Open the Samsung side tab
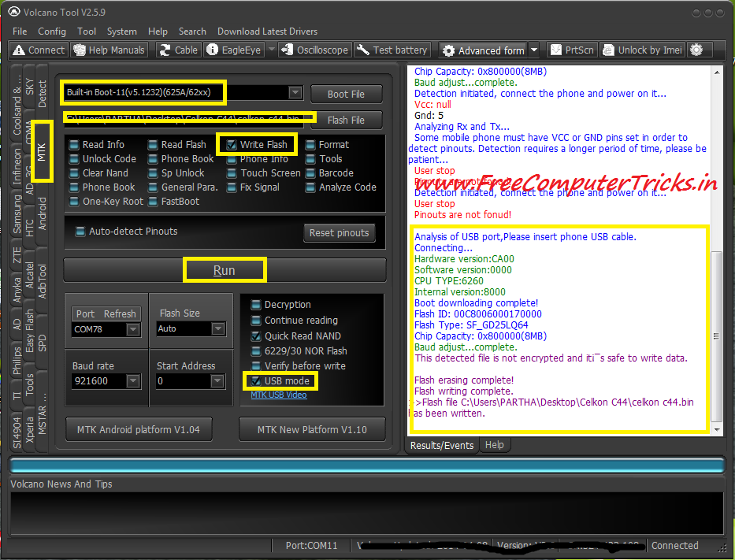Image resolution: width=735 pixels, height=560 pixels. pyautogui.click(x=17, y=213)
